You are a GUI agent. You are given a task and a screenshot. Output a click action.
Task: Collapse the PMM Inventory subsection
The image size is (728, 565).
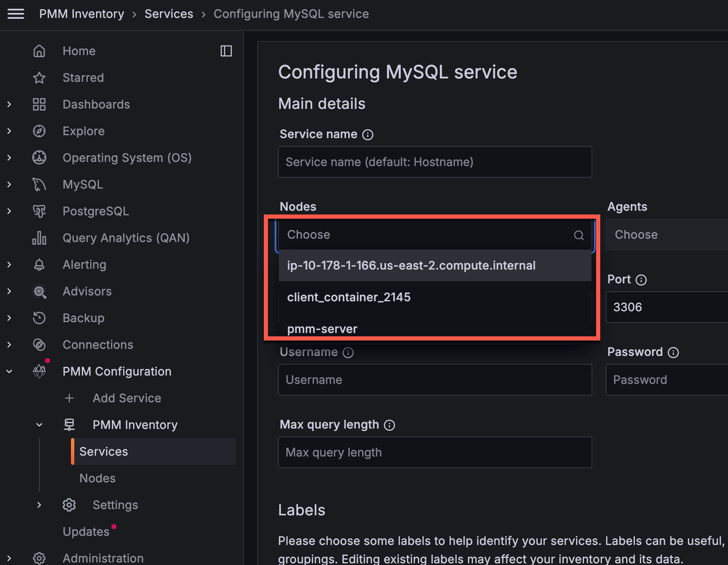[39, 425]
